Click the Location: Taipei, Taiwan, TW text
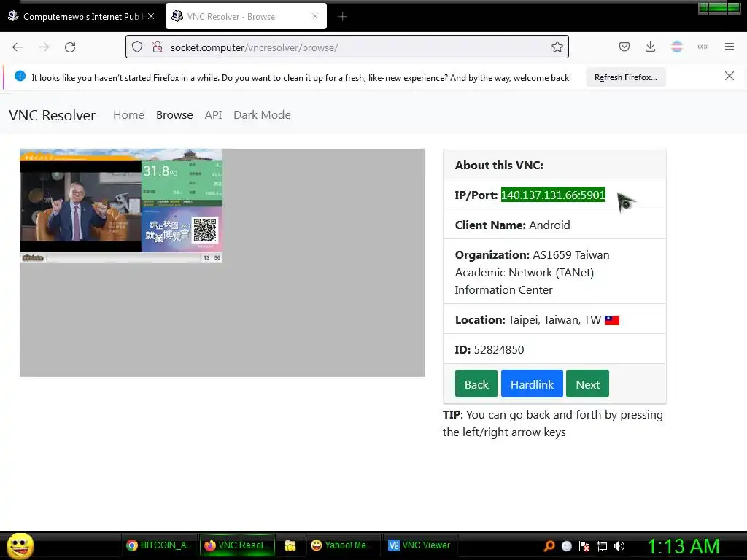This screenshot has width=747, height=560. [x=528, y=319]
